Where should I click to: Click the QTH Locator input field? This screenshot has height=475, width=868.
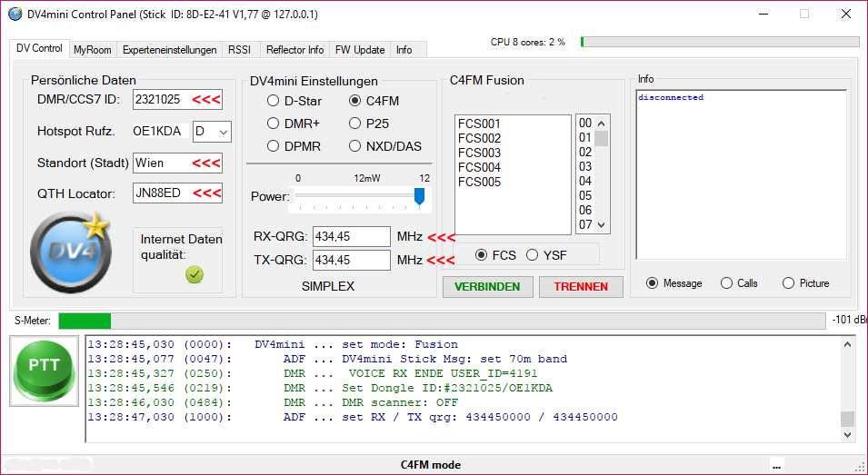point(177,193)
